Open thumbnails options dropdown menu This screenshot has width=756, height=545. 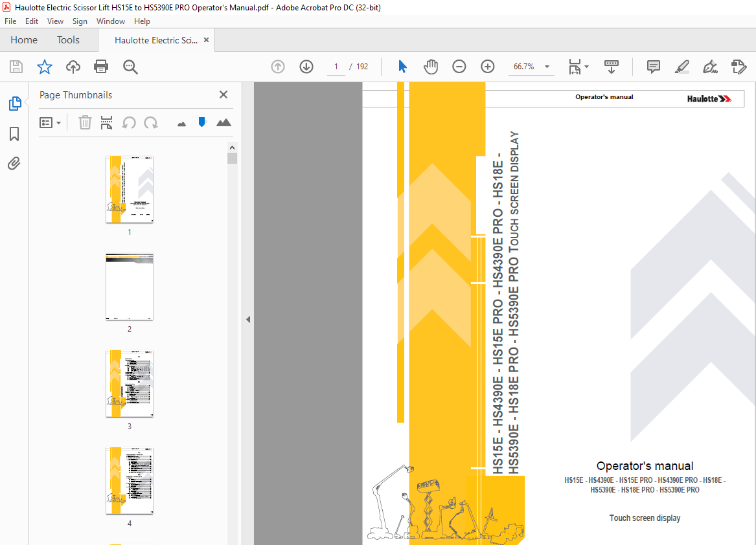tap(50, 122)
